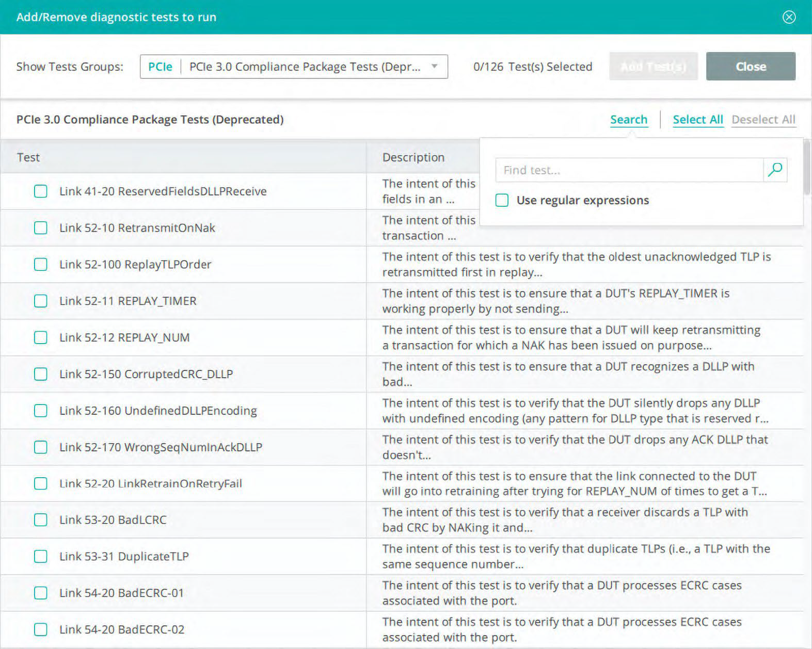The width and height of the screenshot is (812, 649).
Task: Click the Close button
Action: pyautogui.click(x=751, y=66)
